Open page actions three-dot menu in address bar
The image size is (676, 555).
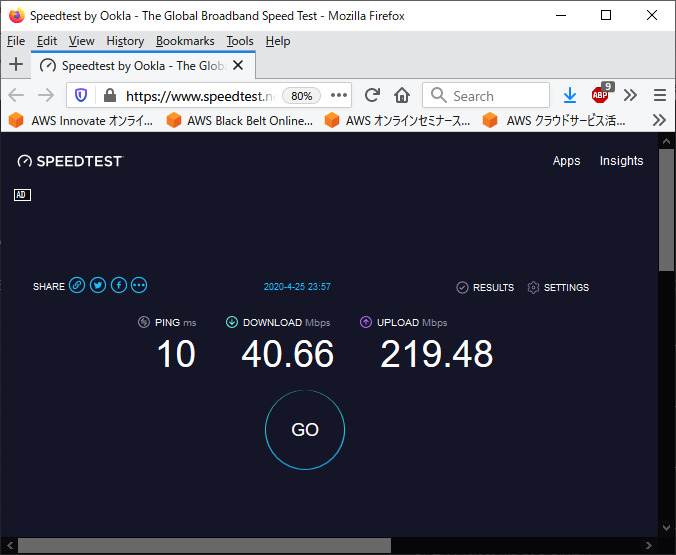[339, 96]
